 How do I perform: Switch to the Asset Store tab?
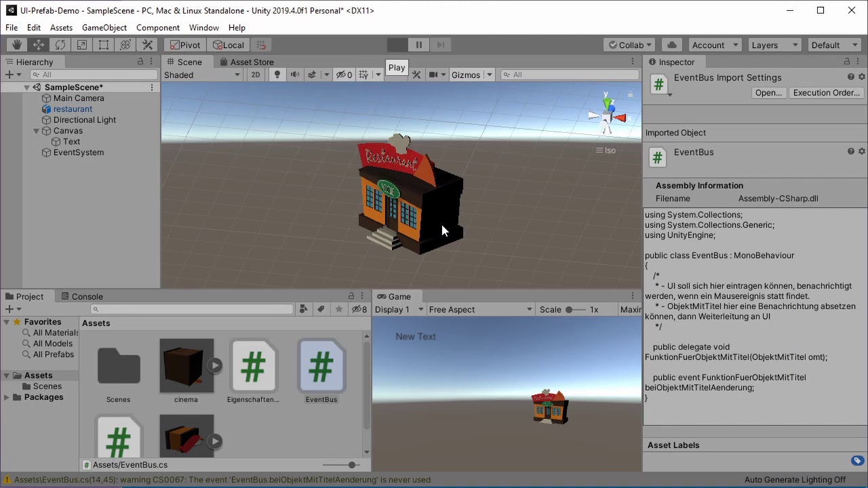tap(246, 62)
